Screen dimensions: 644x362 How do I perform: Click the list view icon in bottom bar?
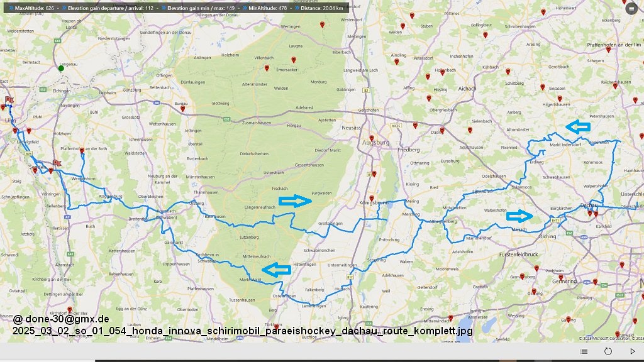tap(584, 351)
